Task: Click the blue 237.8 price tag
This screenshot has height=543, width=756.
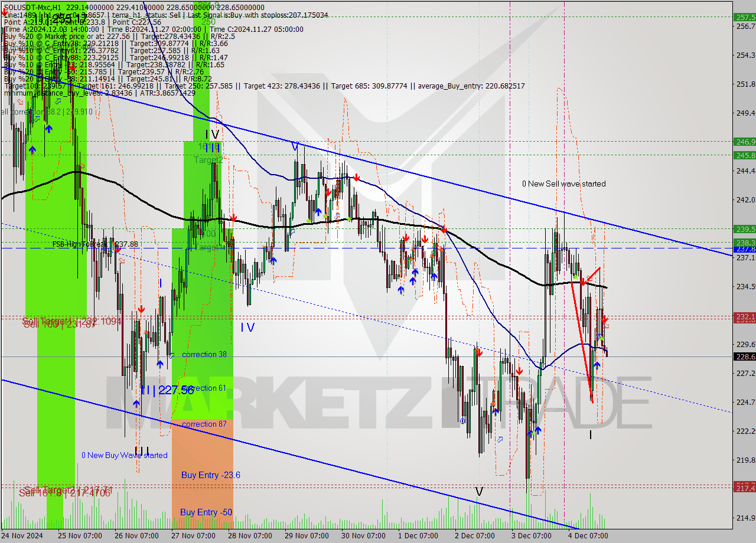Action: point(745,249)
